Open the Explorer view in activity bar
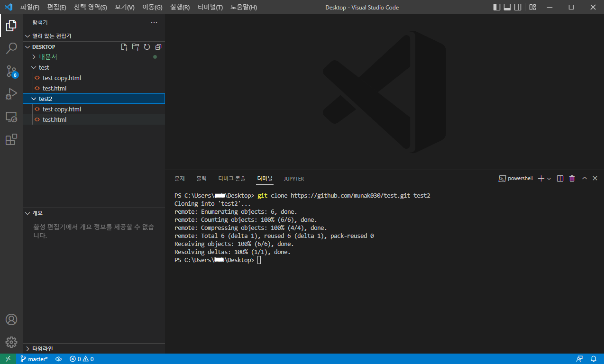604x364 pixels. click(x=11, y=26)
